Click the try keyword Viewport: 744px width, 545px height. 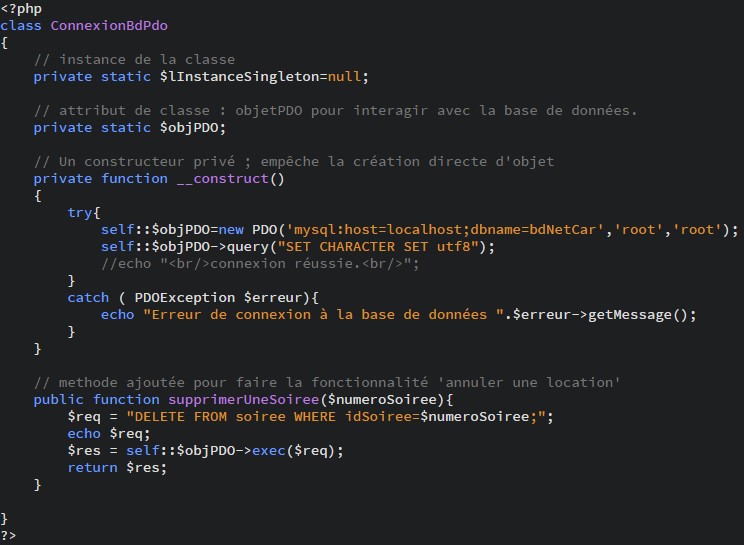coord(80,212)
